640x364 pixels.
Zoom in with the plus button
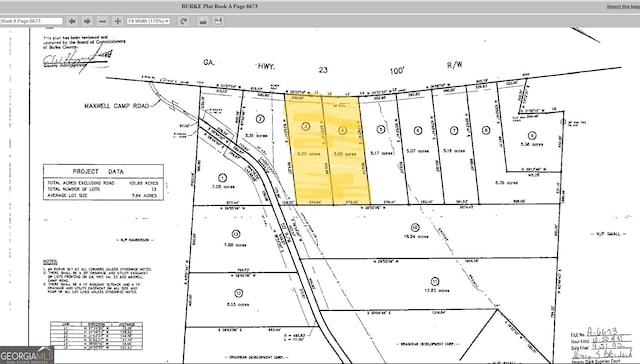118,21
